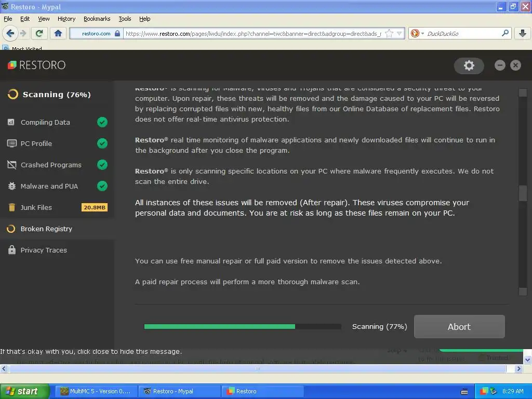Switch to Restoro - Mypal taskbar window
Image resolution: width=532 pixels, height=399 pixels.
pyautogui.click(x=180, y=391)
